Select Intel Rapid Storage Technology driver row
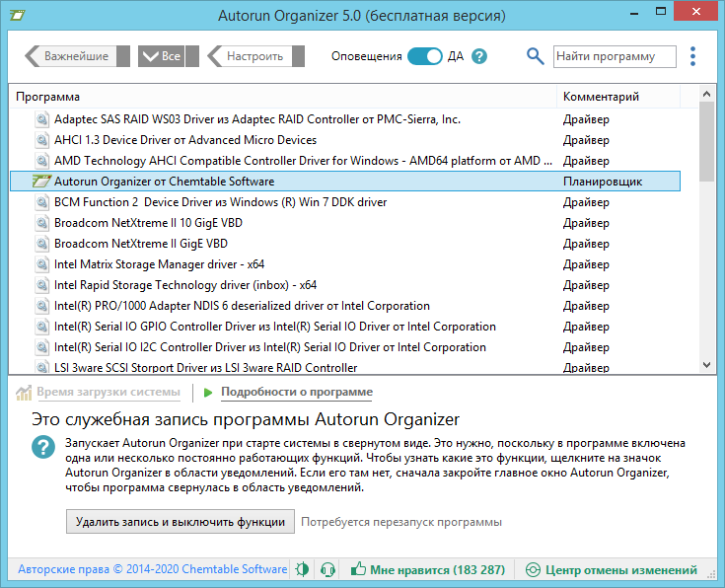The height and width of the screenshot is (588, 725). pos(345,285)
